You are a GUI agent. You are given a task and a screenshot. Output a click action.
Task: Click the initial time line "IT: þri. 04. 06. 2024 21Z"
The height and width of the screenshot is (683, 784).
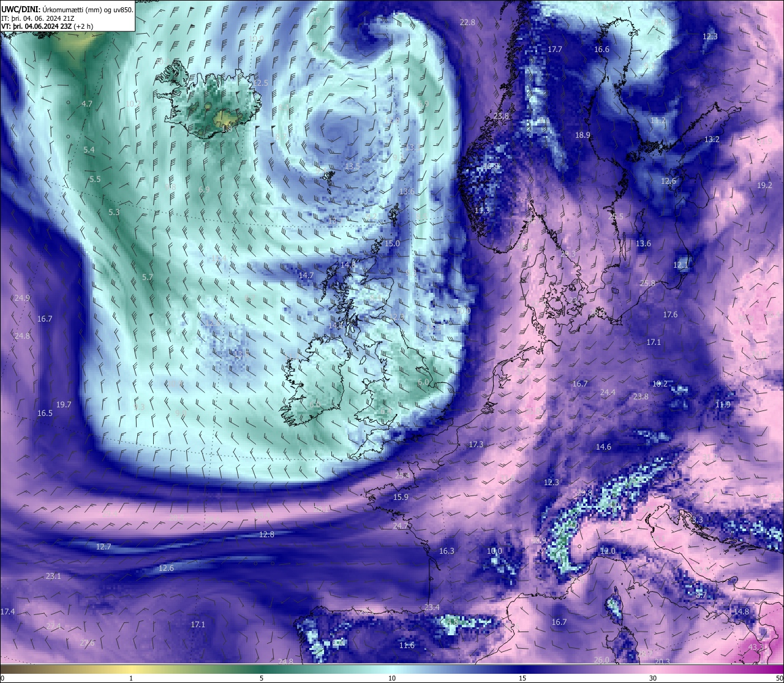(38, 18)
